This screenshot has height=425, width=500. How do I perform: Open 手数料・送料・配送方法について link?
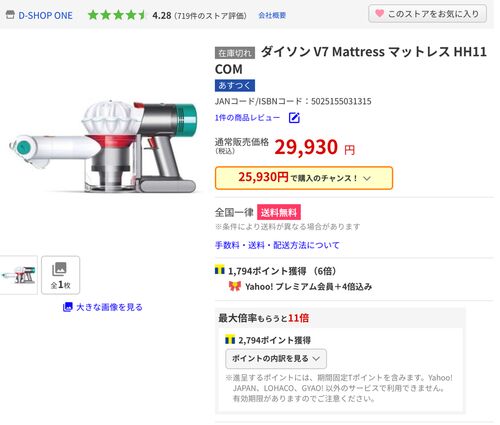tap(277, 245)
